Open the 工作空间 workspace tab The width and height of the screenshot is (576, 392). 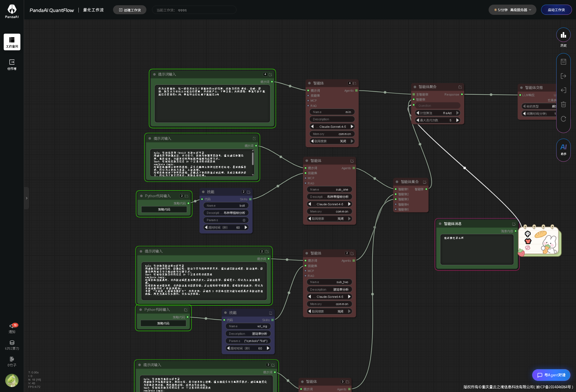point(12,42)
